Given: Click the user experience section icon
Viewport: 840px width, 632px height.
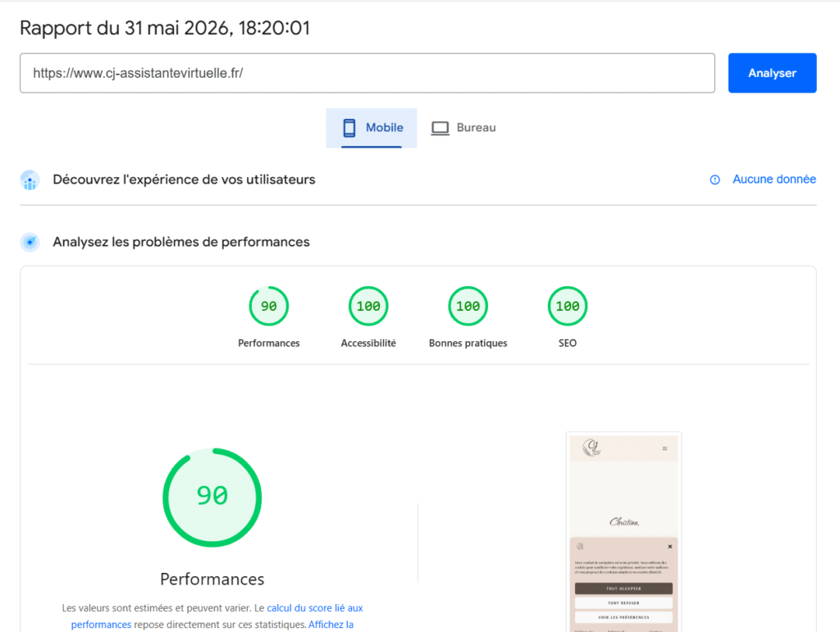Looking at the screenshot, I should coord(30,180).
